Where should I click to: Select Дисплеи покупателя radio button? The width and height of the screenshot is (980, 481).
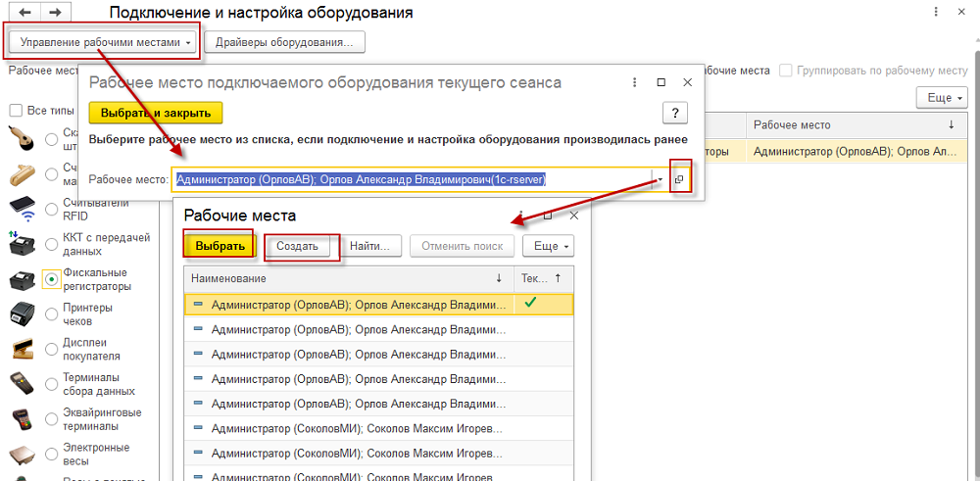tap(53, 350)
